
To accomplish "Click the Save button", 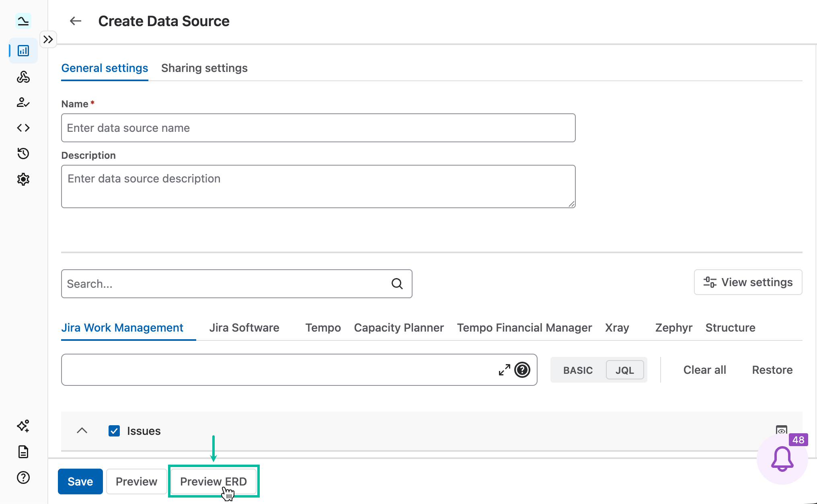I will click(x=80, y=481).
